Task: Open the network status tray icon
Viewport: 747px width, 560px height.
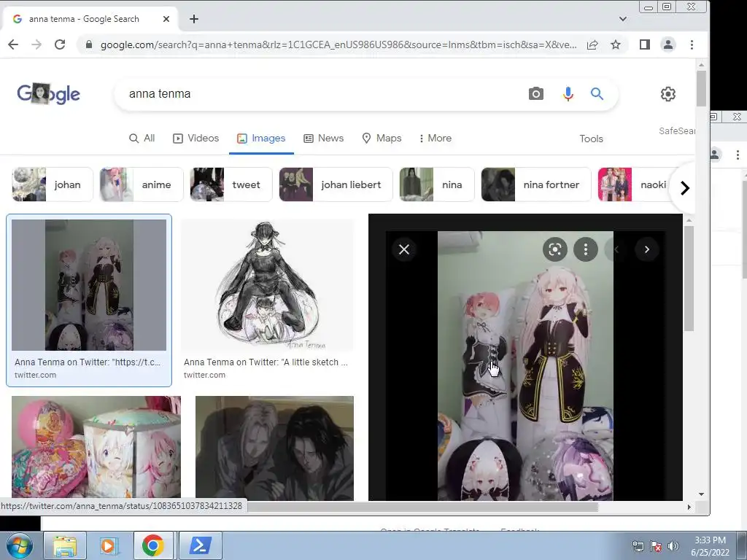Action: pos(638,546)
